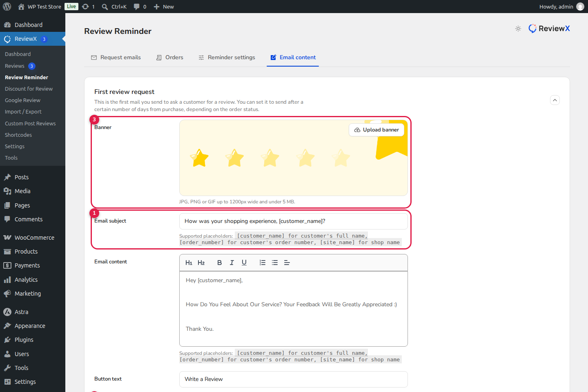Open Discount for Review submenu link

pos(29,89)
